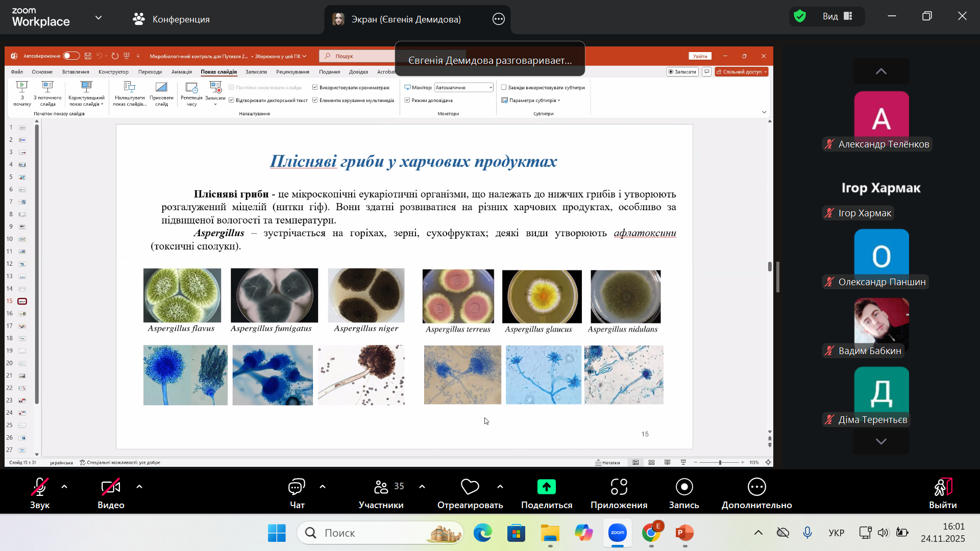This screenshot has width=980, height=551.
Task: Click the green Поделиться share screen icon
Action: point(546,487)
